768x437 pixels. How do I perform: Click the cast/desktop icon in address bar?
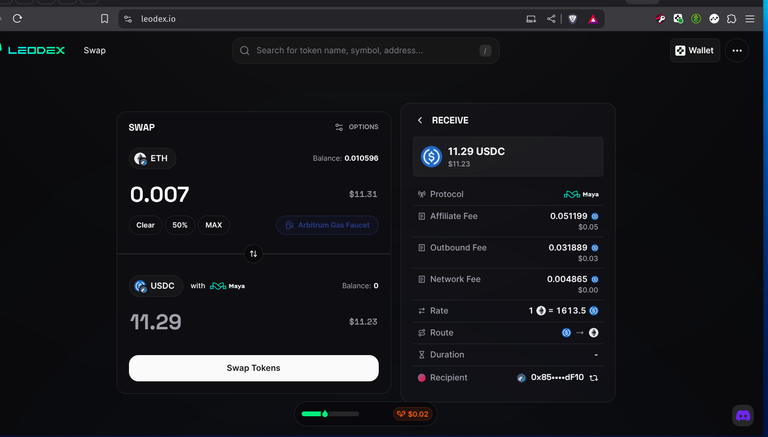(531, 19)
